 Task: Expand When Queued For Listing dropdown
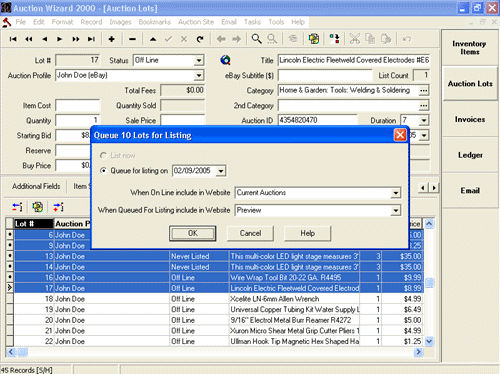pyautogui.click(x=396, y=211)
